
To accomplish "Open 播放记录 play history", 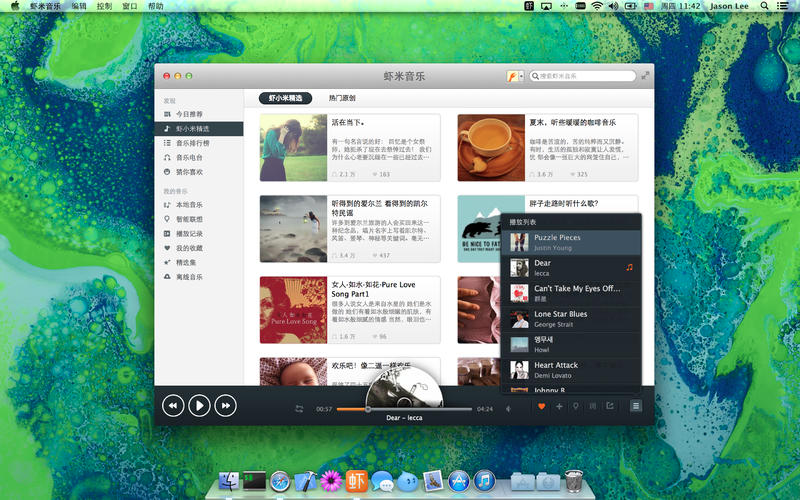I will (198, 234).
